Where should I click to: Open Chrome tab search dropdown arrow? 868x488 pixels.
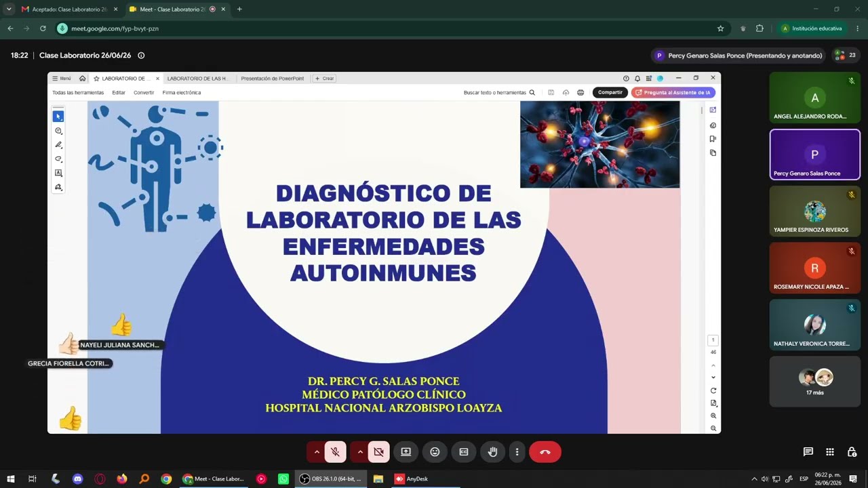click(9, 9)
